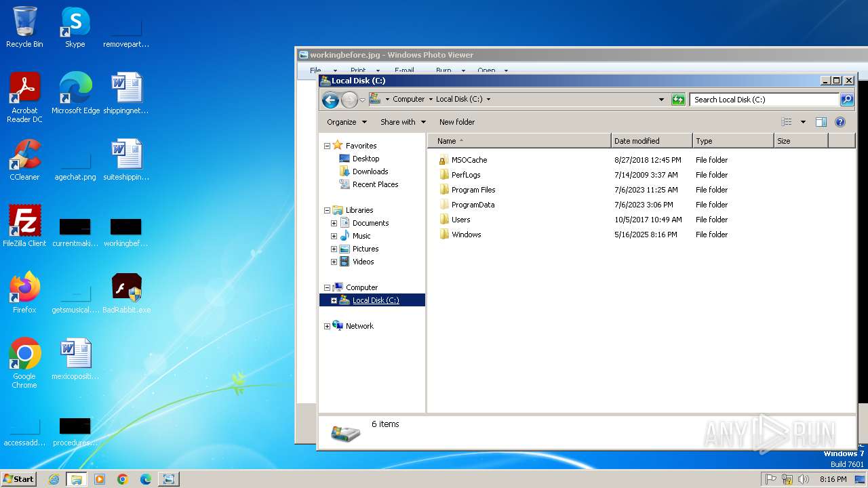
Task: Sort by the Date modified column
Action: (x=652, y=141)
